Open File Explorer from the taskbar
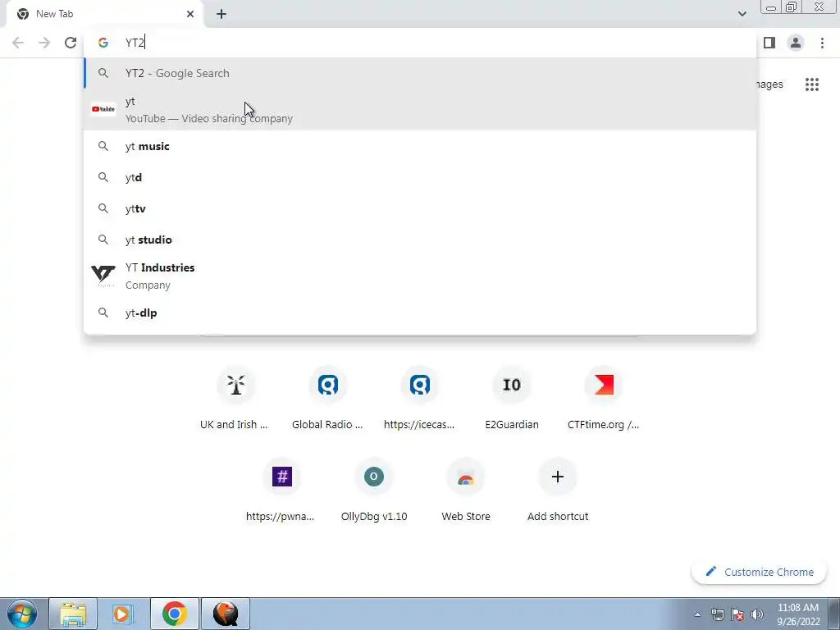Screen dimensions: 840x630 [73, 614]
